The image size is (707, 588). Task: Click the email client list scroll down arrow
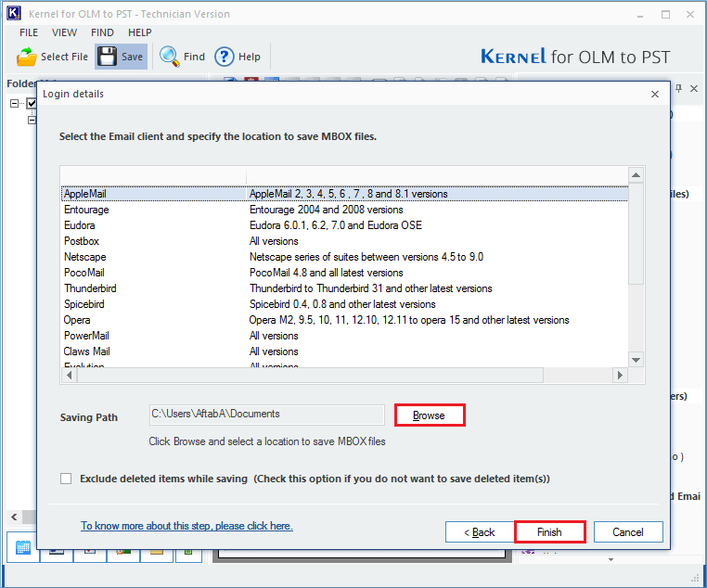pyautogui.click(x=636, y=360)
